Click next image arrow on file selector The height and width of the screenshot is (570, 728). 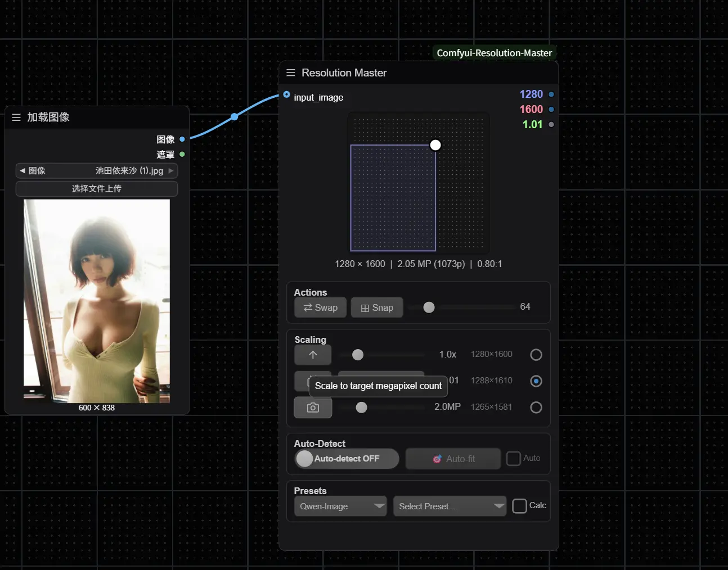point(171,170)
